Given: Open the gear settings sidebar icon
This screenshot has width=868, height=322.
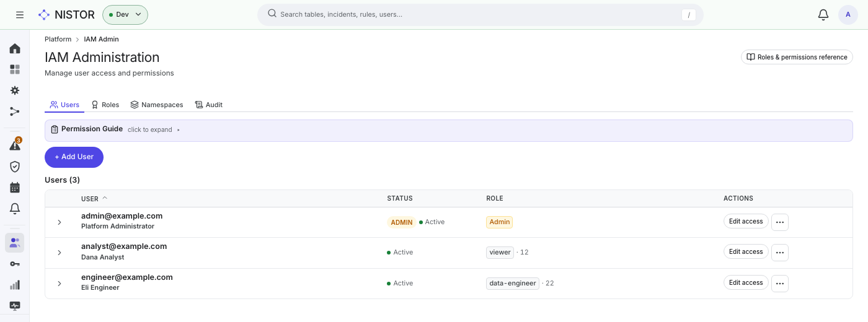Looking at the screenshot, I should (15, 90).
